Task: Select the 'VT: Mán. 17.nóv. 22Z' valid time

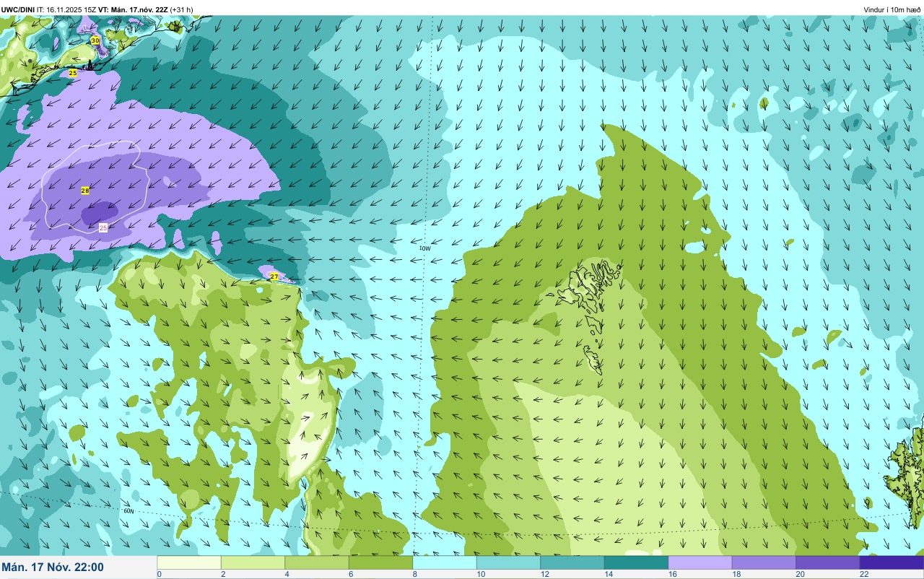Action: click(x=134, y=9)
